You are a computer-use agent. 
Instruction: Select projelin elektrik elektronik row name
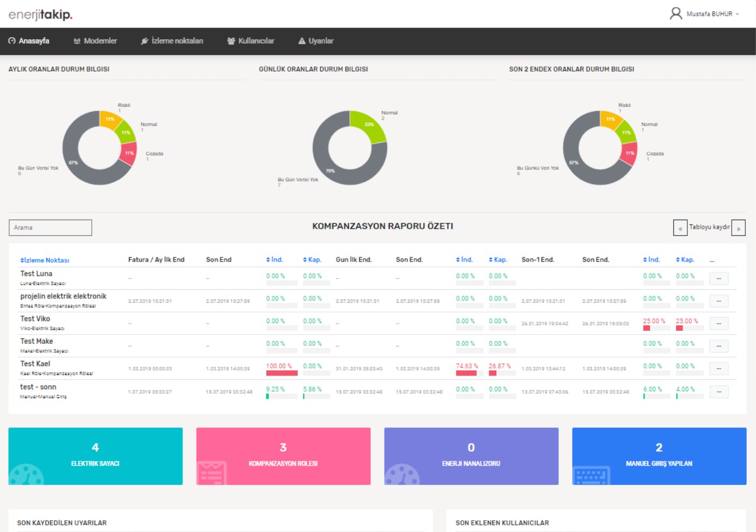point(63,296)
